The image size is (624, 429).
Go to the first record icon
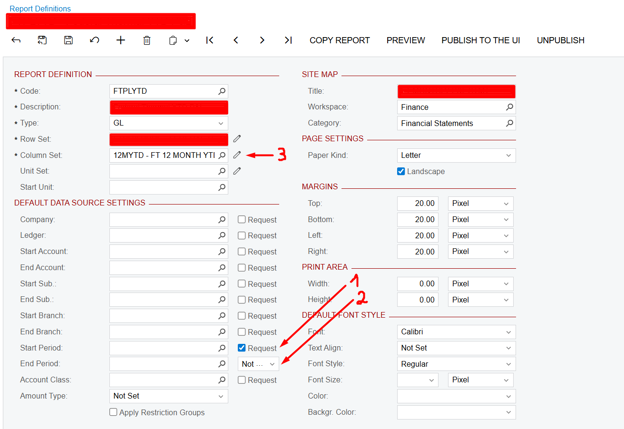[210, 40]
